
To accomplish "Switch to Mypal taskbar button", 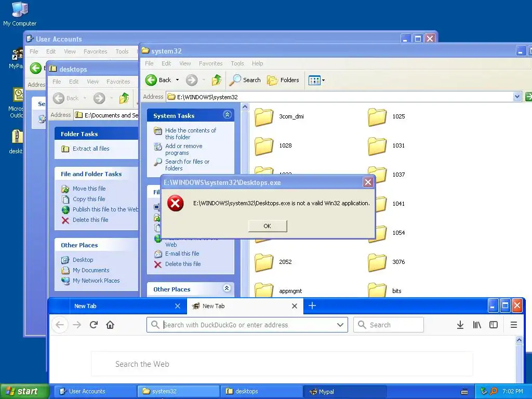I will [344, 392].
